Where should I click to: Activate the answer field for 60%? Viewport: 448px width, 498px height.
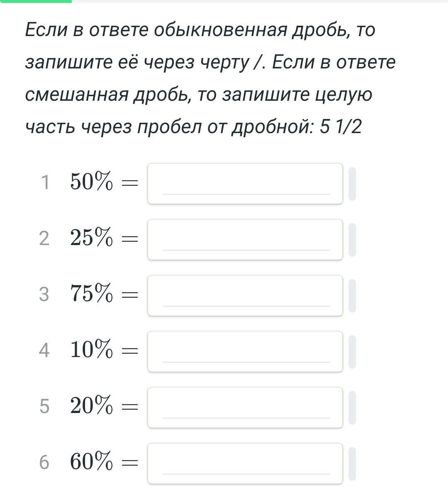(x=245, y=464)
